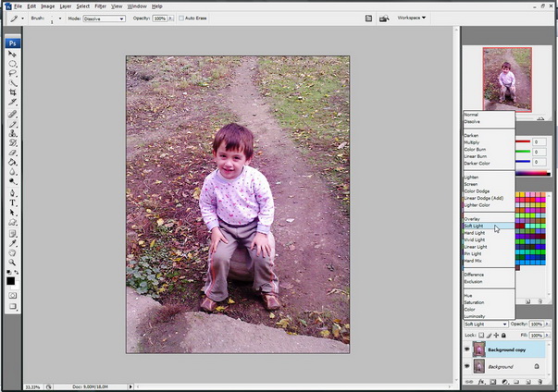Screen dimensions: 558x392
Task: Hide the Background copy layer
Action: tap(467, 349)
